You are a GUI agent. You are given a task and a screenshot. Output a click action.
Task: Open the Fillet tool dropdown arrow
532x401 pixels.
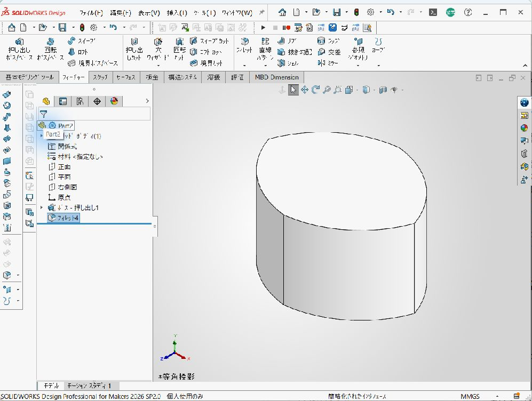click(244, 66)
